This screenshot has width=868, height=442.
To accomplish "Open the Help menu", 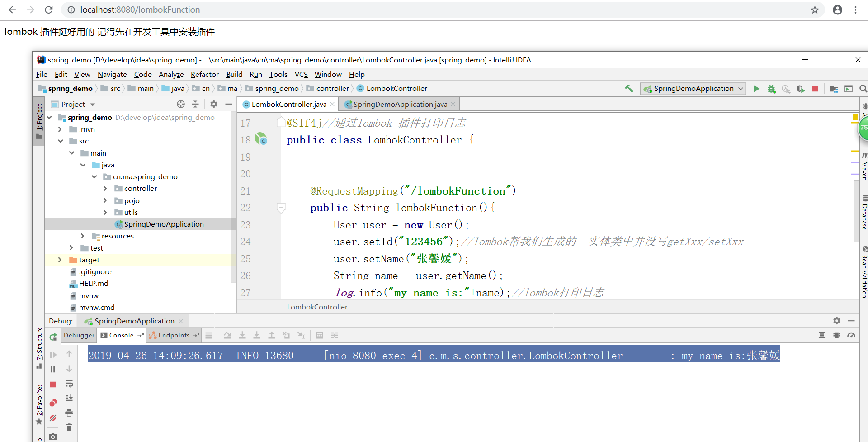I will [x=357, y=74].
